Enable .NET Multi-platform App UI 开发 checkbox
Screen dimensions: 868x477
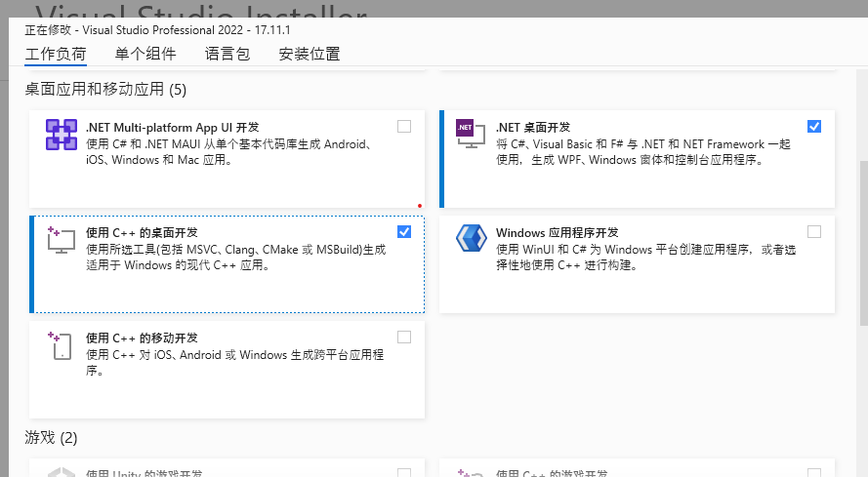tap(404, 126)
